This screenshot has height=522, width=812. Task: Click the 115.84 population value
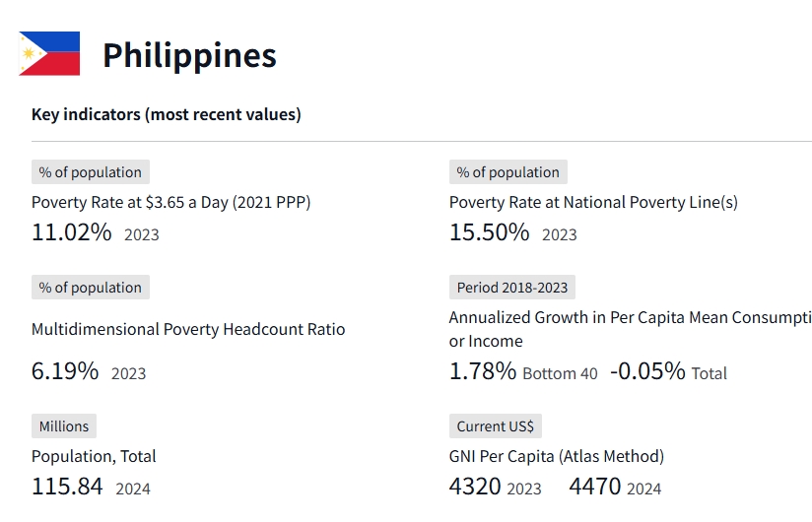pyautogui.click(x=67, y=487)
